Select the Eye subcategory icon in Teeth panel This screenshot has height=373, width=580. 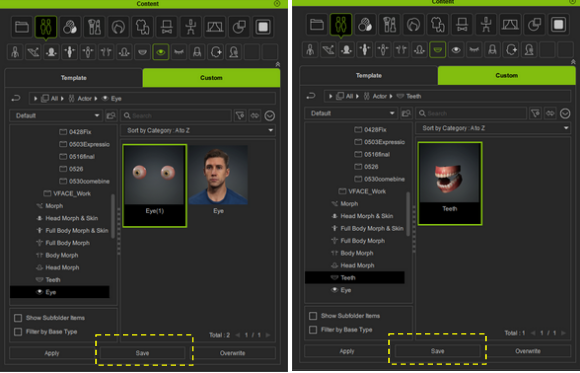[456, 50]
